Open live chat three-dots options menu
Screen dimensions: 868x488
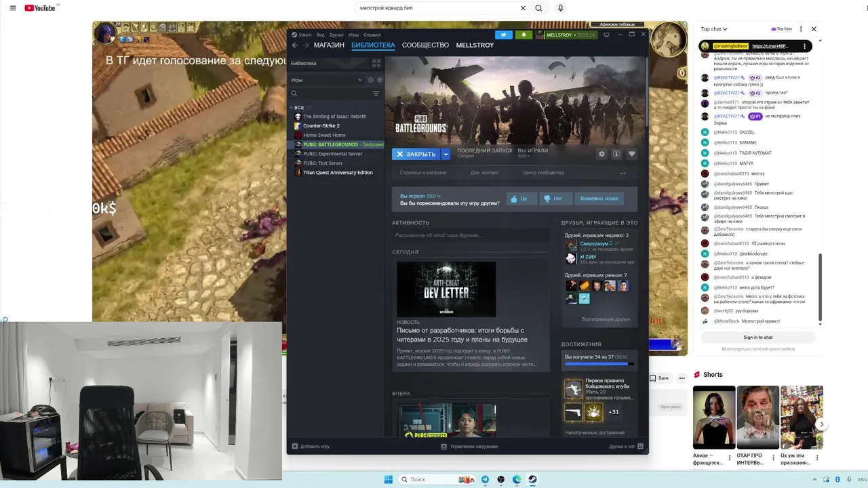(x=801, y=29)
